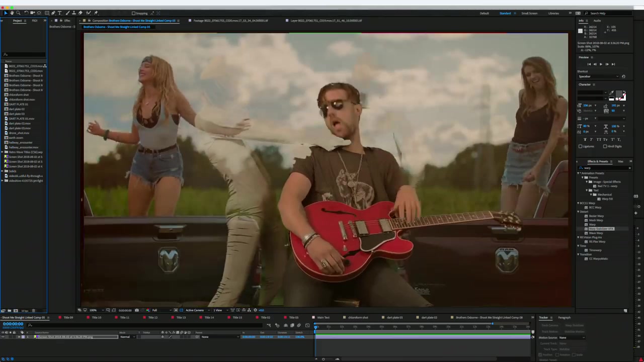The image size is (644, 362).
Task: Open the Active Camera dropdown
Action: point(195,310)
